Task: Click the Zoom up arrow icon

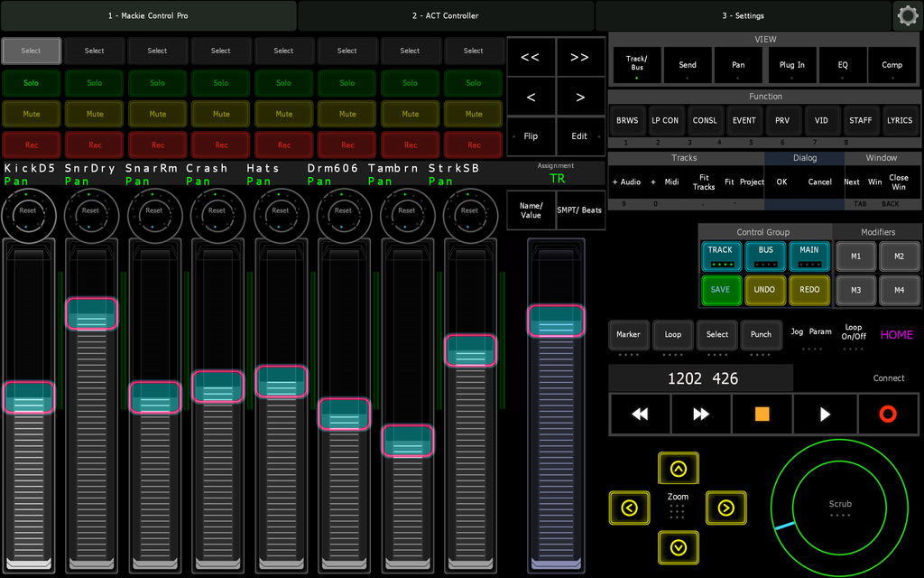Action: [x=678, y=469]
